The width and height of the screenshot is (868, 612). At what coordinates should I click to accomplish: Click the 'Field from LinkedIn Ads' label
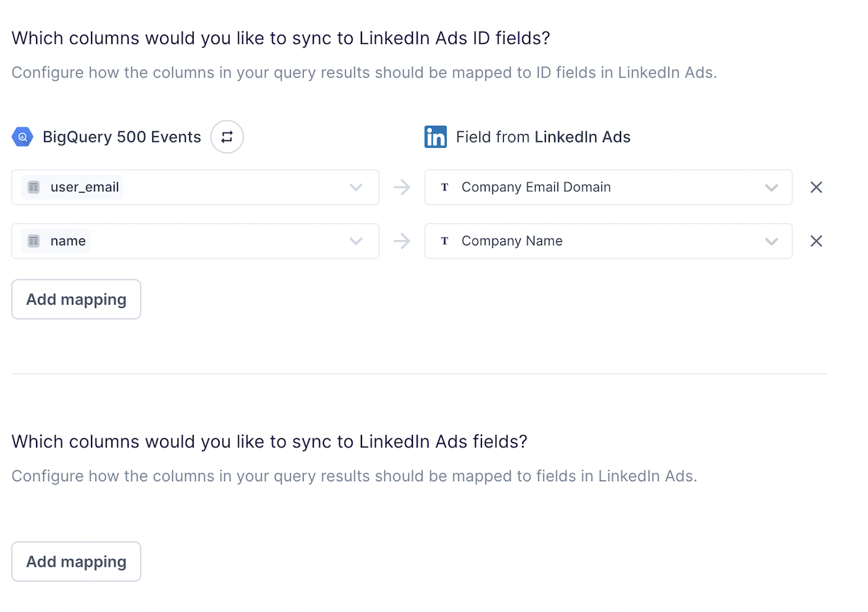click(543, 137)
